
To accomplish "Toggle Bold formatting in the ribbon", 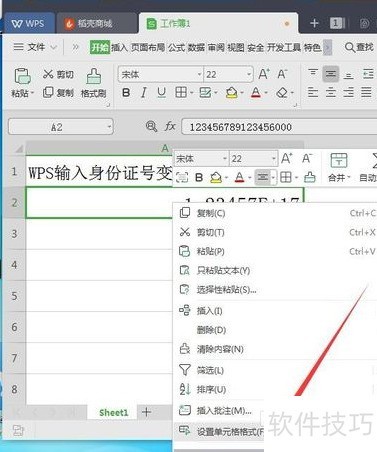I will point(126,92).
